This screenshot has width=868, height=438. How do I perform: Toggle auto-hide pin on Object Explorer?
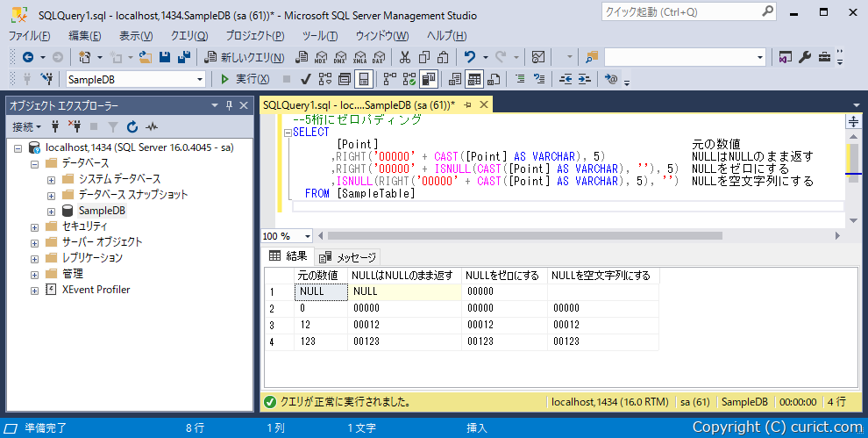click(229, 105)
